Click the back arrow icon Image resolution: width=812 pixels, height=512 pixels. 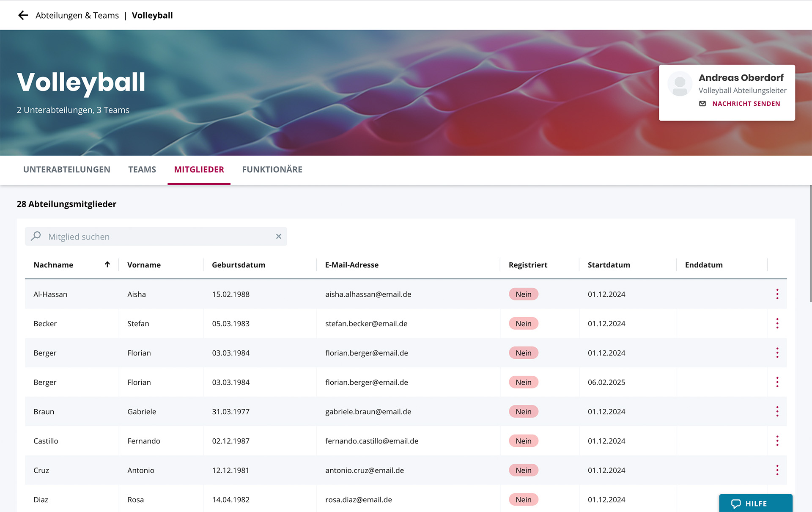point(23,16)
